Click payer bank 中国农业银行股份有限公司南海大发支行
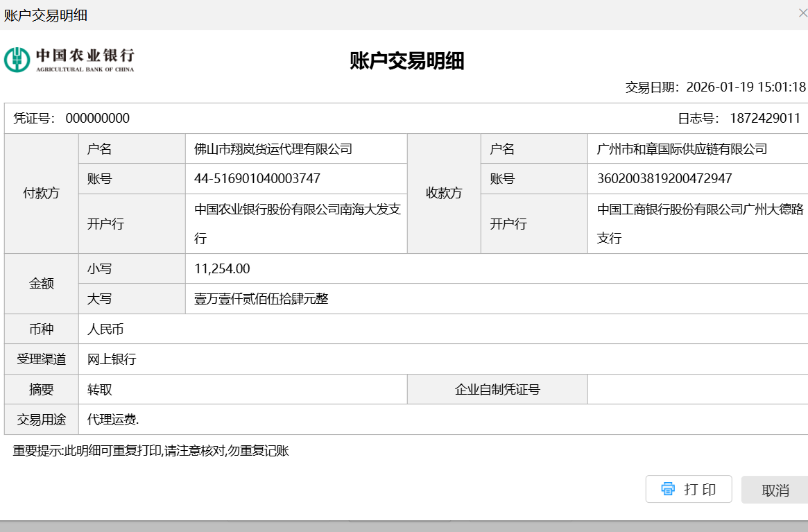The height and width of the screenshot is (532, 808). point(297,223)
